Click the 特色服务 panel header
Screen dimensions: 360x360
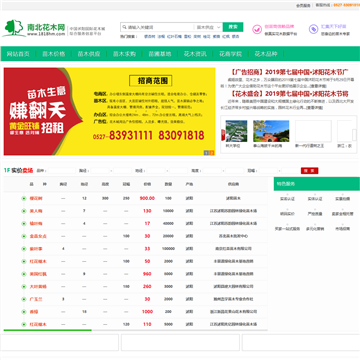click(317, 184)
